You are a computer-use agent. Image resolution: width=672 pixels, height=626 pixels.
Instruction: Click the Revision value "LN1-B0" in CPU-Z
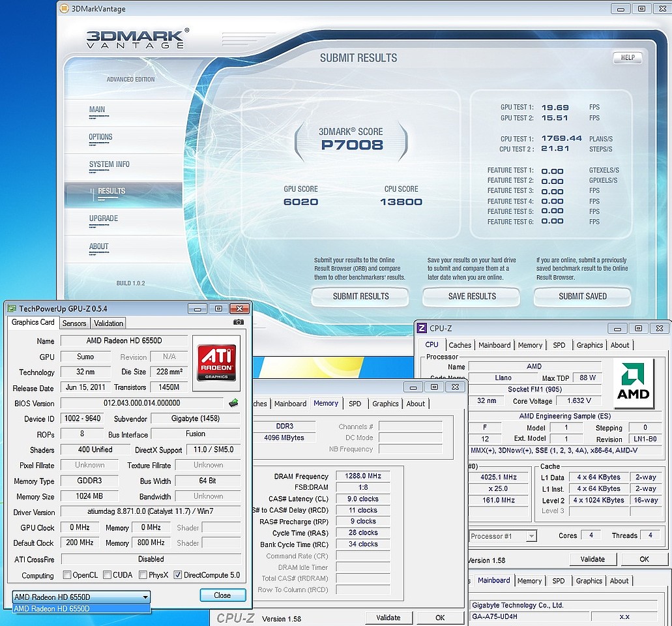pos(645,439)
